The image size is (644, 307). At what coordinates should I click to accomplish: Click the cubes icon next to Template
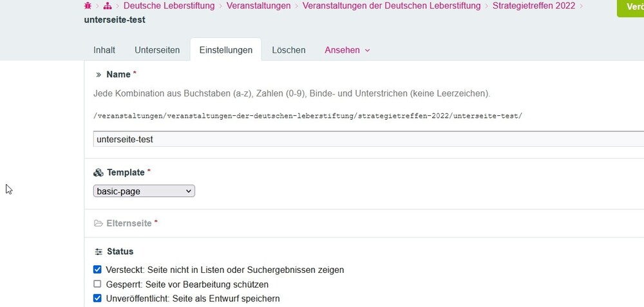click(x=99, y=172)
